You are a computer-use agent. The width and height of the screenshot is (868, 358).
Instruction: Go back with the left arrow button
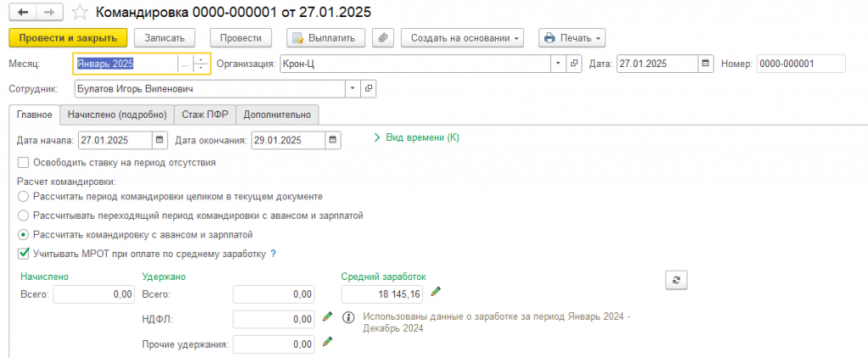(x=23, y=12)
